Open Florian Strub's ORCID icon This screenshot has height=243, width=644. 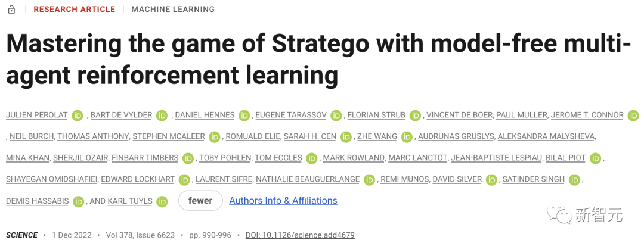416,116
